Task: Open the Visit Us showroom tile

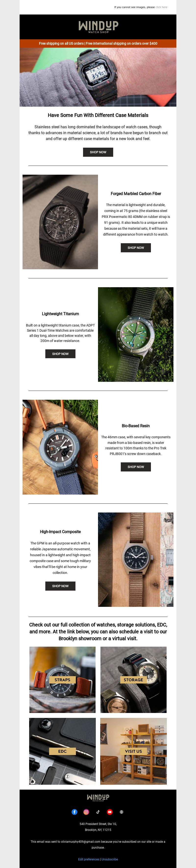Action: tap(134, 751)
